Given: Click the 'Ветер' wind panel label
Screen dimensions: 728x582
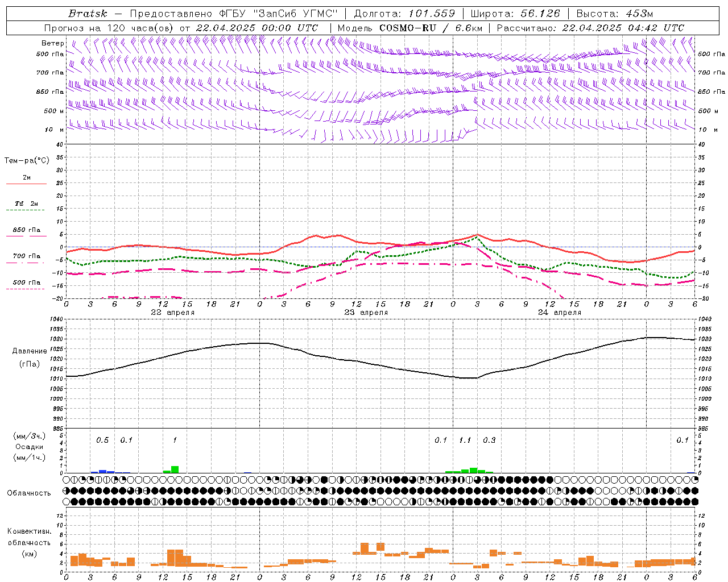Looking at the screenshot, I should [x=53, y=43].
